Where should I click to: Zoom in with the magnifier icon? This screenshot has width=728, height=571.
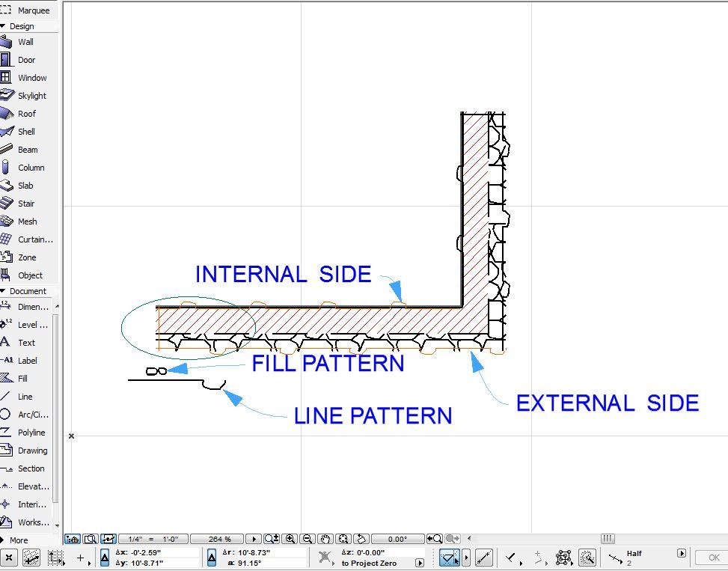click(290, 539)
